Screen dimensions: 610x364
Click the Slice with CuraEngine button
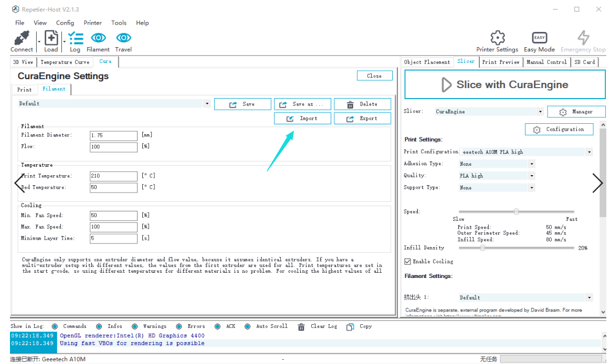click(x=505, y=84)
